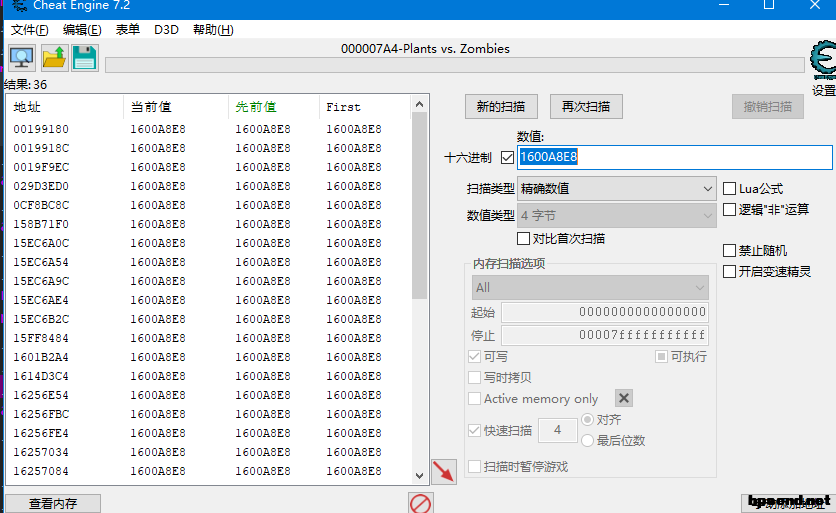Click the 撤销扫描 button
This screenshot has height=513, width=836.
768,107
